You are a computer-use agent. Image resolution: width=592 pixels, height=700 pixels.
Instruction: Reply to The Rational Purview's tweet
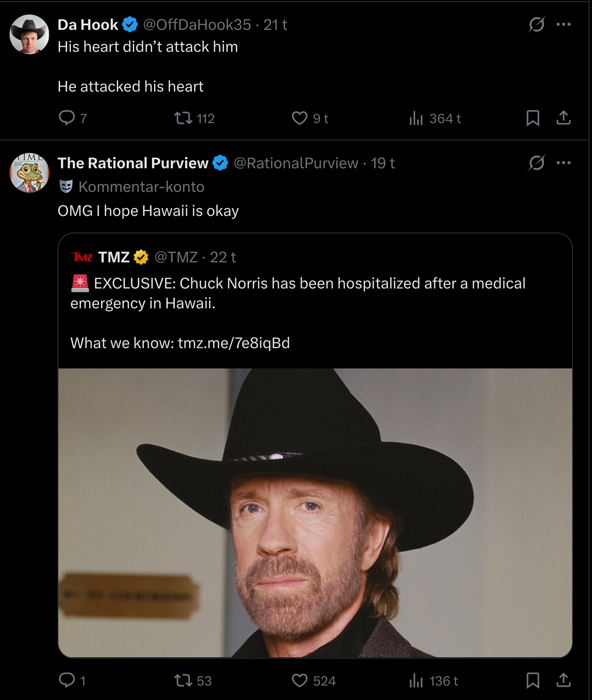click(67, 680)
